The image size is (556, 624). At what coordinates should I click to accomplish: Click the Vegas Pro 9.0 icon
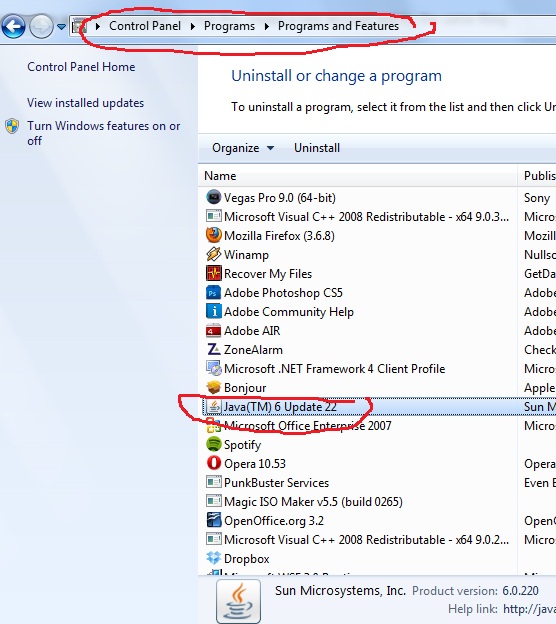click(214, 197)
